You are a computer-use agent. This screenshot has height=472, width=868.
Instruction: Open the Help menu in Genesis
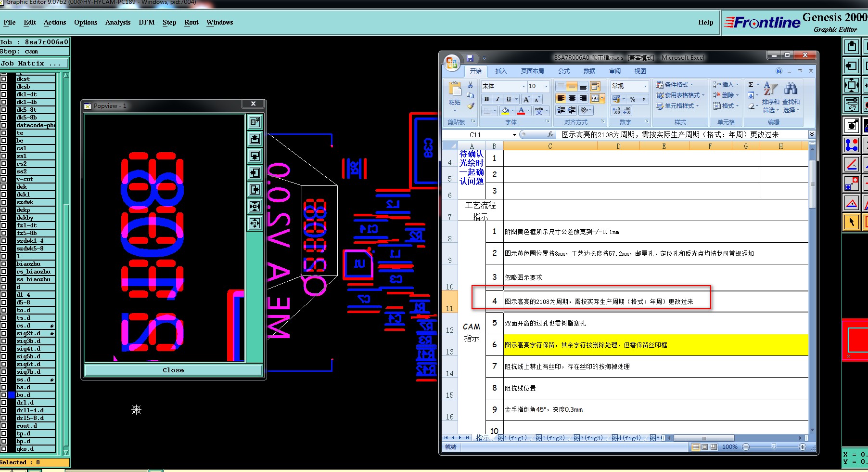(706, 22)
